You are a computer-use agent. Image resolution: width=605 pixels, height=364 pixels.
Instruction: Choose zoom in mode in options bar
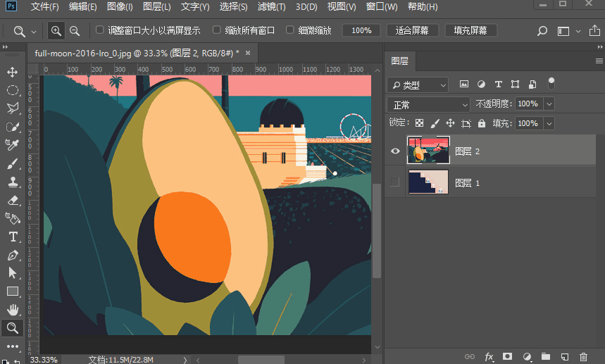point(56,30)
